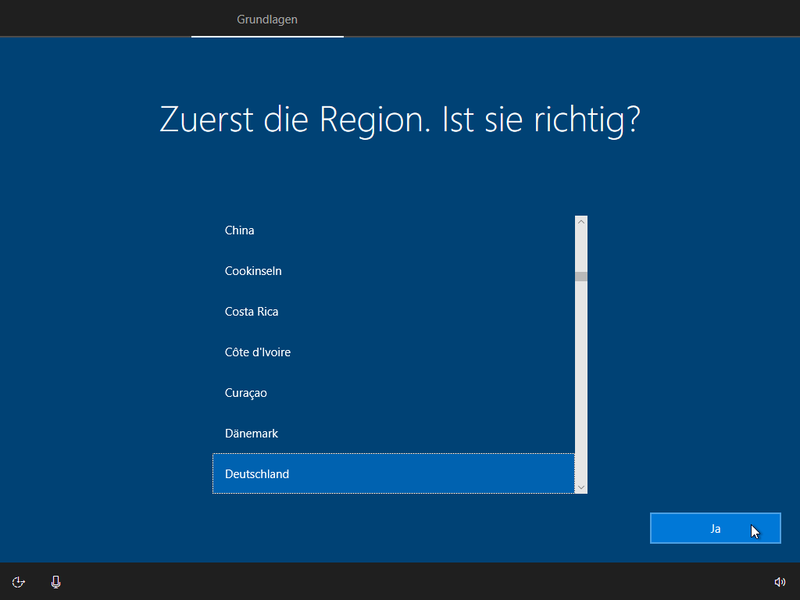Screen dimensions: 800x600
Task: Confirm the region with the Ja button
Action: (x=715, y=528)
